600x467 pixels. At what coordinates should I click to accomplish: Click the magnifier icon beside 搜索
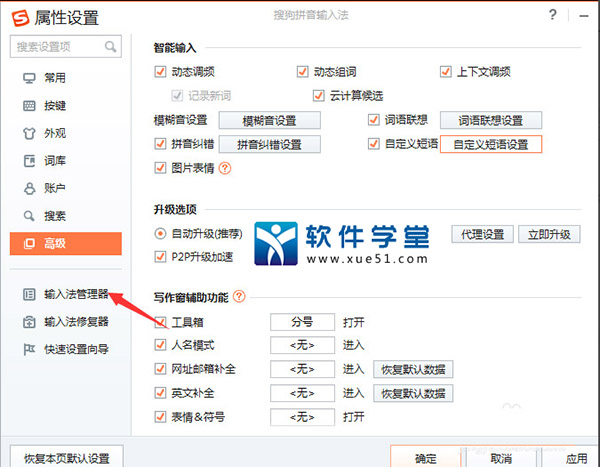coord(29,216)
